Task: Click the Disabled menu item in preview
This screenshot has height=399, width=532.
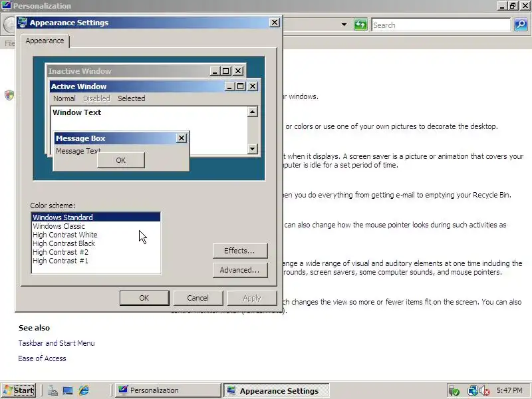Action: [x=96, y=98]
